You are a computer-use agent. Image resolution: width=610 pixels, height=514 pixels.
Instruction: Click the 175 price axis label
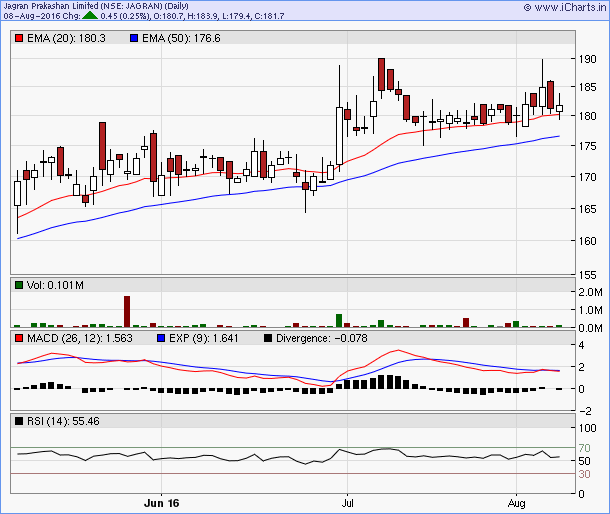pos(587,146)
